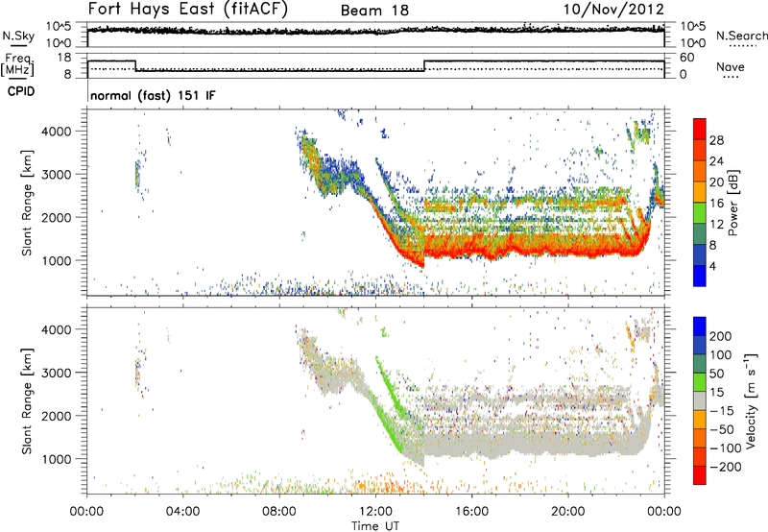The width and height of the screenshot is (768, 532).
Task: Click the red bottom of velocity colorbar
Action: (x=700, y=475)
